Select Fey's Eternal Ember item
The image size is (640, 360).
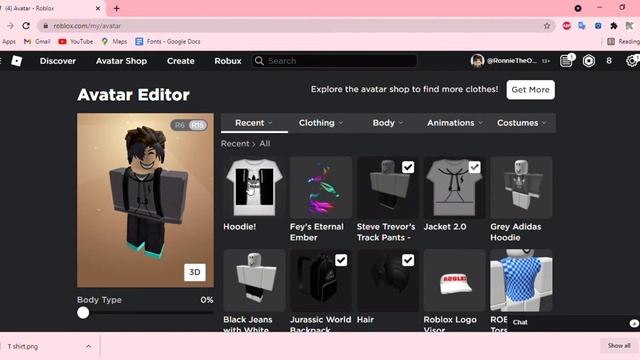(321, 187)
